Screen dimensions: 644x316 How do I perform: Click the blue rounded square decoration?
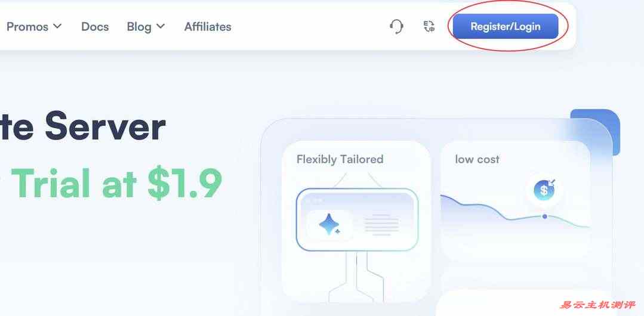click(x=596, y=131)
